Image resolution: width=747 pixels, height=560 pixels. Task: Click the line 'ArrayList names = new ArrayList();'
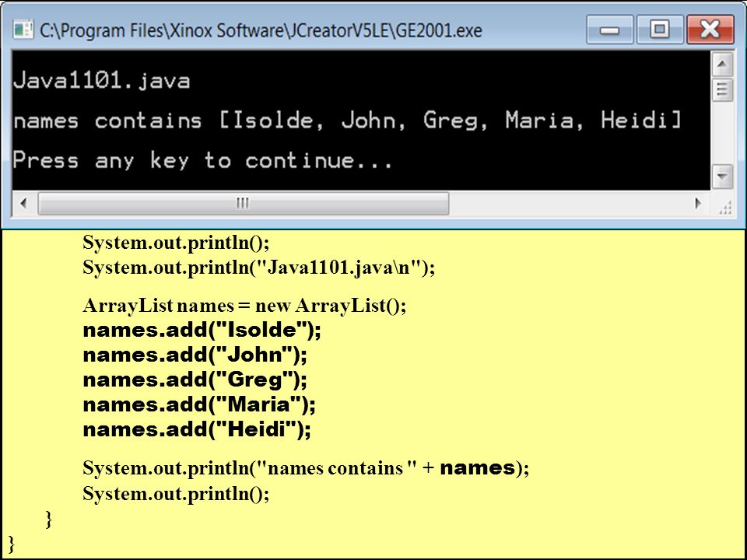(x=244, y=305)
